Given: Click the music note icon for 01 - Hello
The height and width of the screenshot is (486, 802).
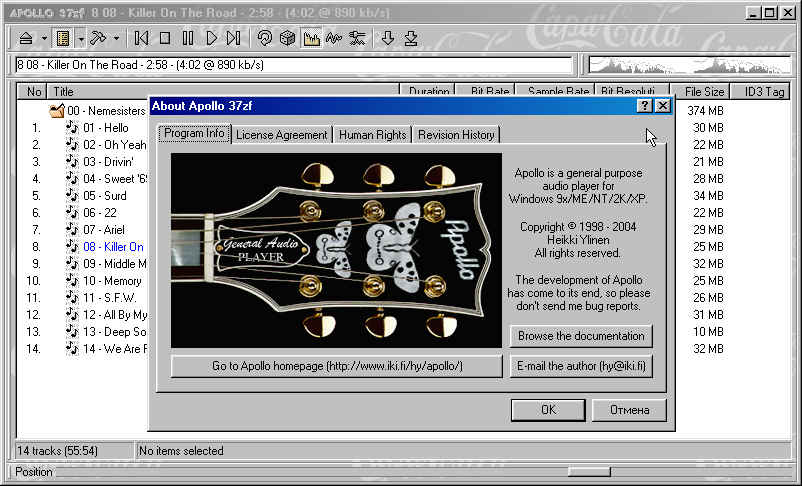Looking at the screenshot, I should 72,128.
